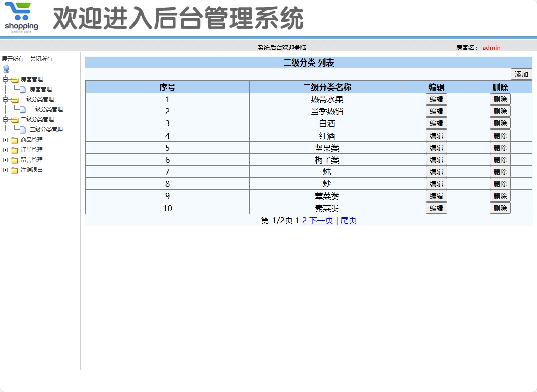Go to page 2 link
Viewport: 537px width, 392px height.
(x=304, y=220)
